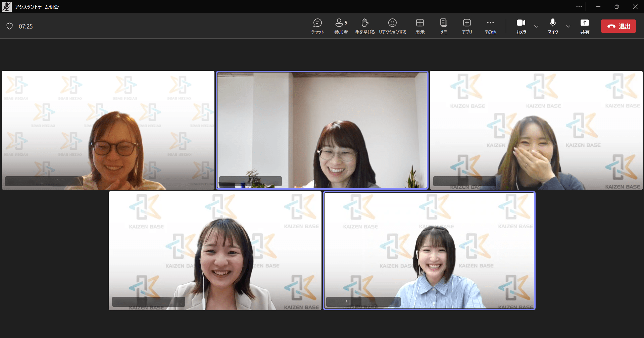
Task: Leave the meeting with 退出 button
Action: click(x=618, y=26)
